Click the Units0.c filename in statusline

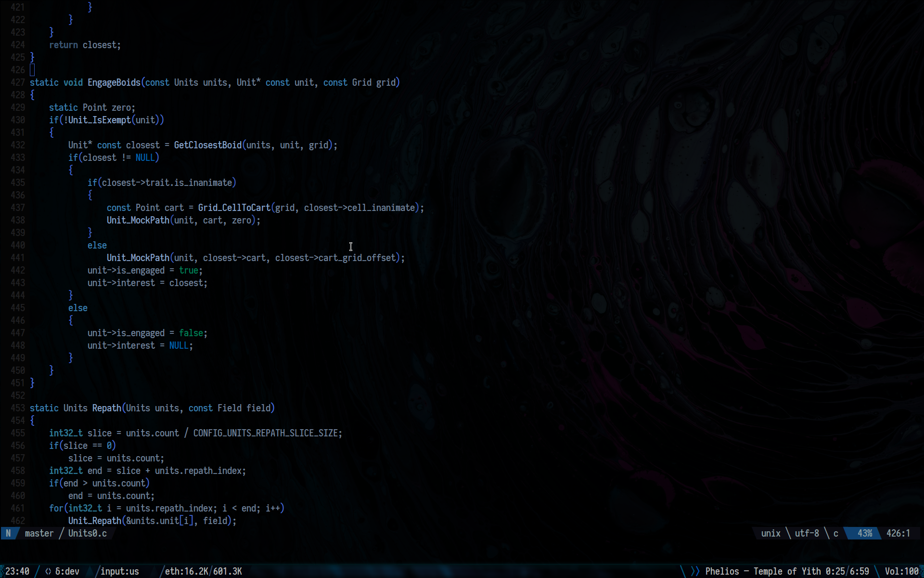[x=87, y=533]
